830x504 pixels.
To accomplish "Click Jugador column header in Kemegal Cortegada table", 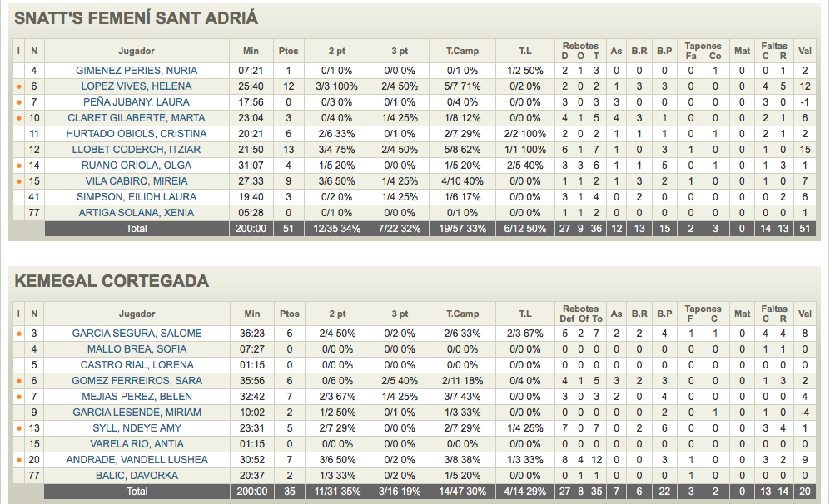I will click(137, 314).
